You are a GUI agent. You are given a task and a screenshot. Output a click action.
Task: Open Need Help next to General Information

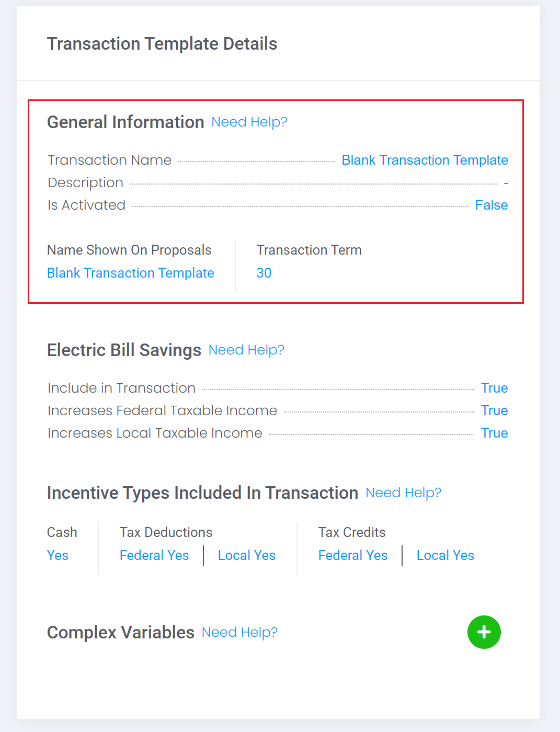[x=249, y=122]
